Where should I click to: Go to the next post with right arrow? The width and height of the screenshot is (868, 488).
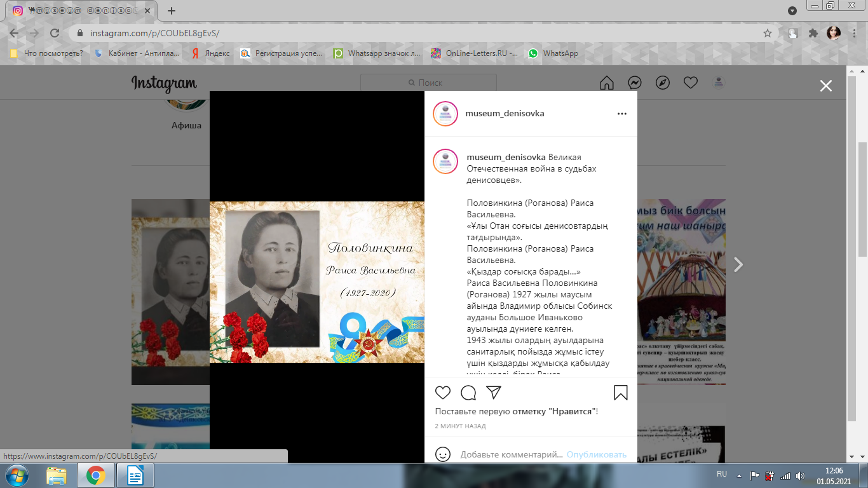pos(738,264)
